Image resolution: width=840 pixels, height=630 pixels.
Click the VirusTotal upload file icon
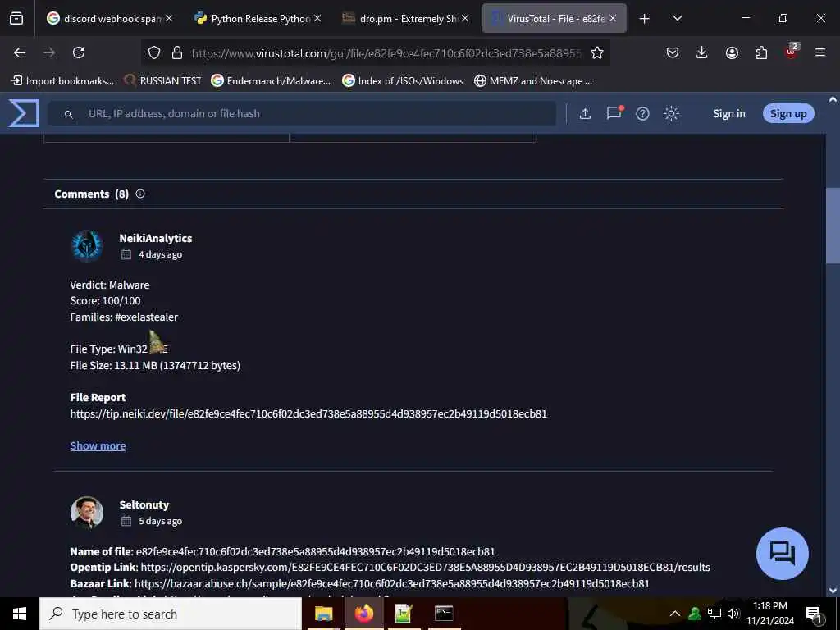[x=585, y=113]
